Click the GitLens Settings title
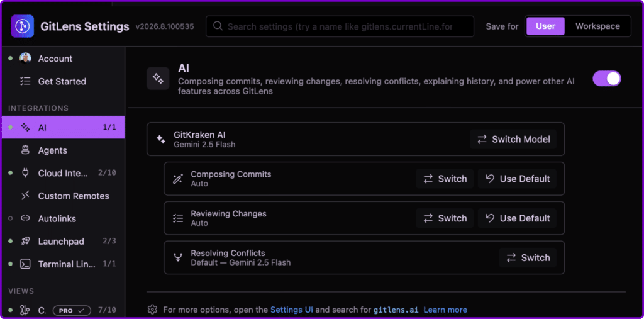The width and height of the screenshot is (644, 319). tap(85, 26)
